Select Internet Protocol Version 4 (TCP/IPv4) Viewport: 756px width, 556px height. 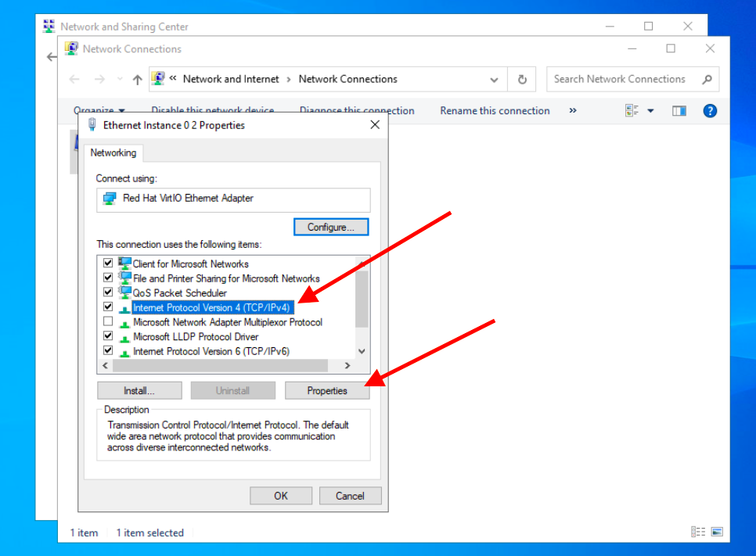[x=211, y=307]
